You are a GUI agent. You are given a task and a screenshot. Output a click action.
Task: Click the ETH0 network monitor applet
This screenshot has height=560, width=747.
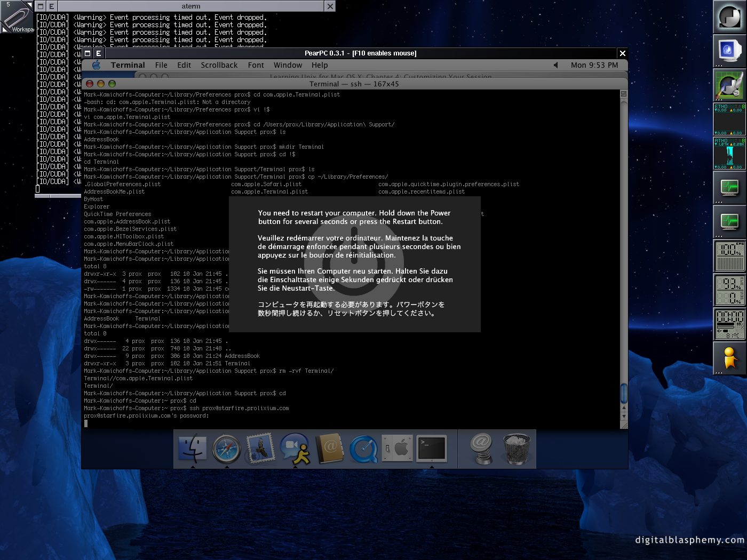point(729,119)
